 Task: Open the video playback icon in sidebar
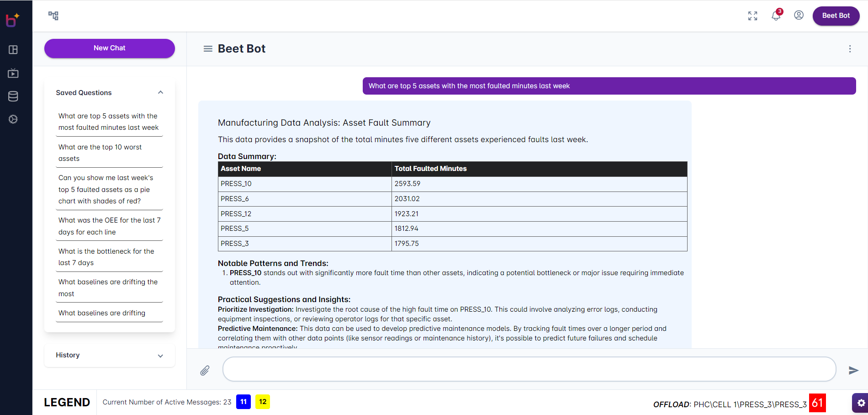pyautogui.click(x=13, y=73)
